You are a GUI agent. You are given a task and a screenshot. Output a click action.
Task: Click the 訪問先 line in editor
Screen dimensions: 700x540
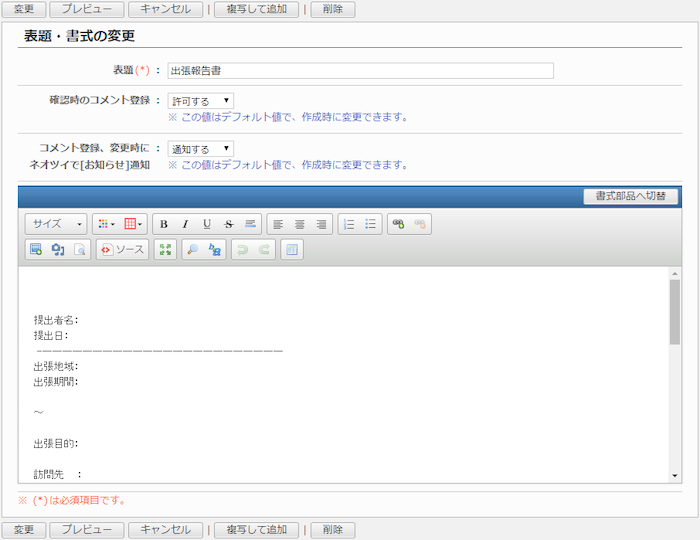coord(58,474)
